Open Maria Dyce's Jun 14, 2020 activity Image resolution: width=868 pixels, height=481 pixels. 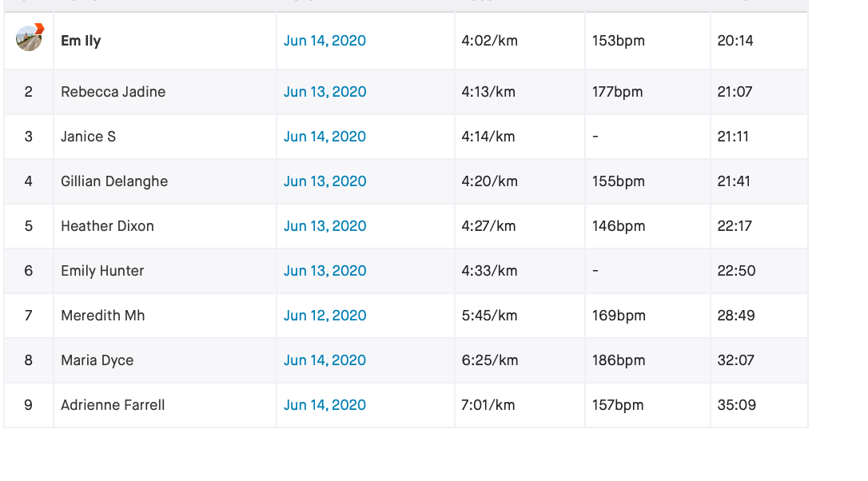pos(325,361)
